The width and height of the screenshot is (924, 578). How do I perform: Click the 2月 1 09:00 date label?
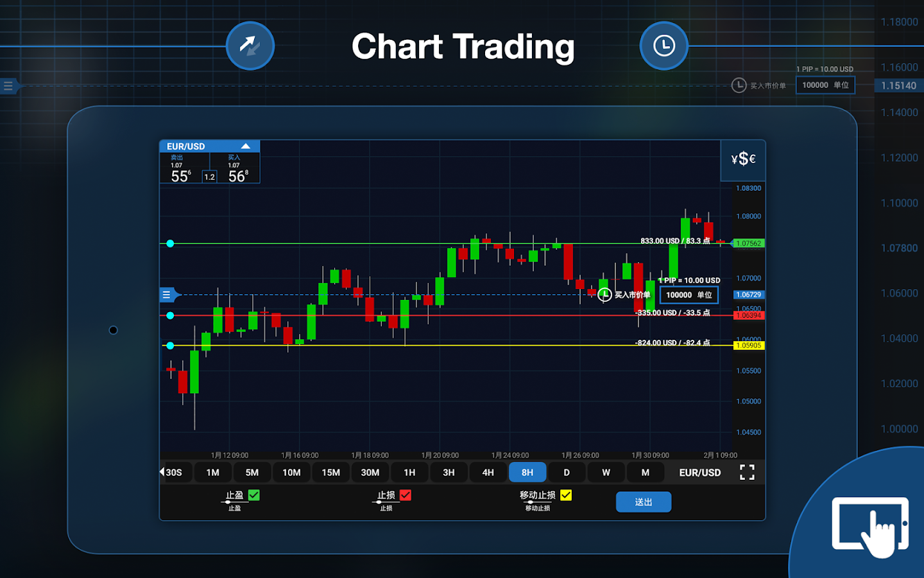click(721, 455)
